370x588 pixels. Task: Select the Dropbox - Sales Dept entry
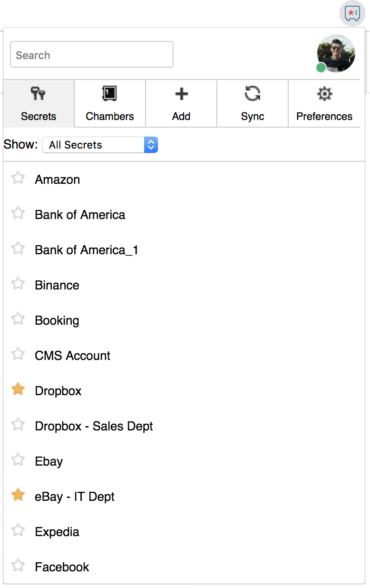tap(94, 426)
